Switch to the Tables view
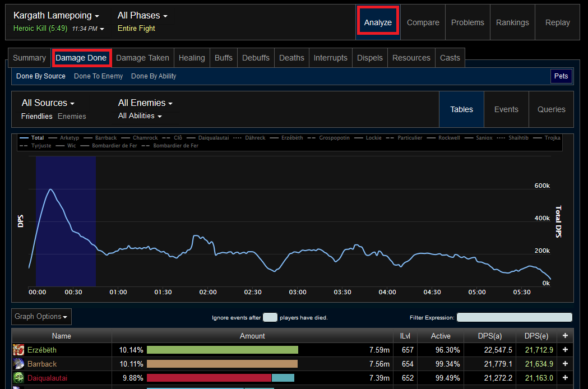The width and height of the screenshot is (588, 389). 462,109
